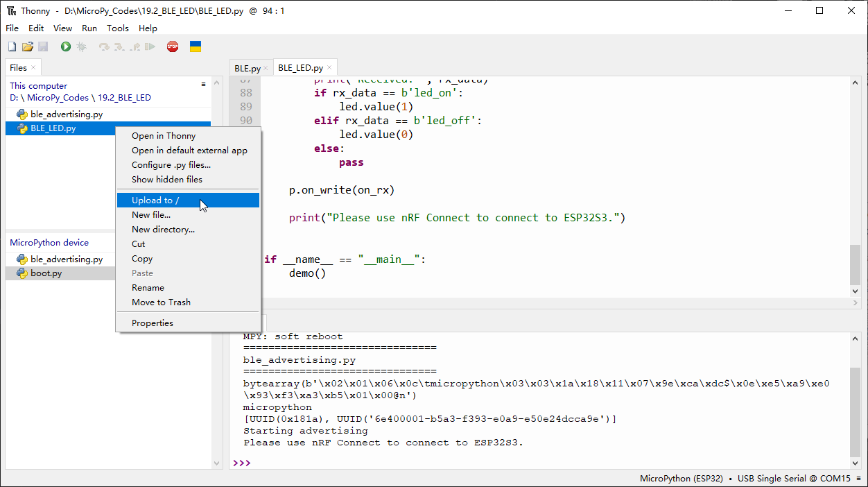Image resolution: width=868 pixels, height=487 pixels.
Task: Open the Edit menu
Action: (36, 28)
